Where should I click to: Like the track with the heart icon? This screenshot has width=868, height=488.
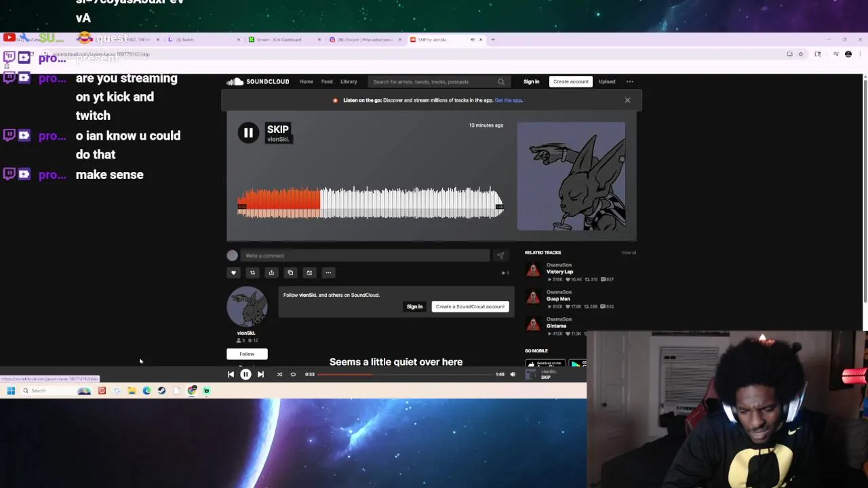(233, 272)
